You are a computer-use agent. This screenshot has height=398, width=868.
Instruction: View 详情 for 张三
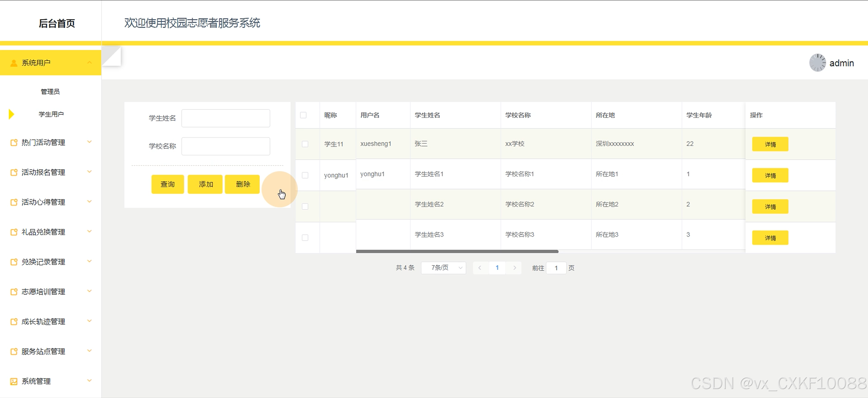coord(770,144)
